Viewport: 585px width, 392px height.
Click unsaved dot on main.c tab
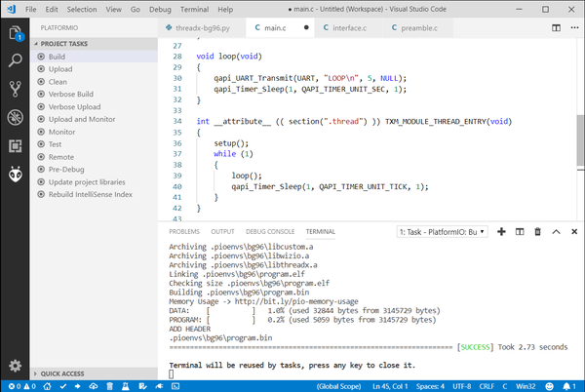306,27
